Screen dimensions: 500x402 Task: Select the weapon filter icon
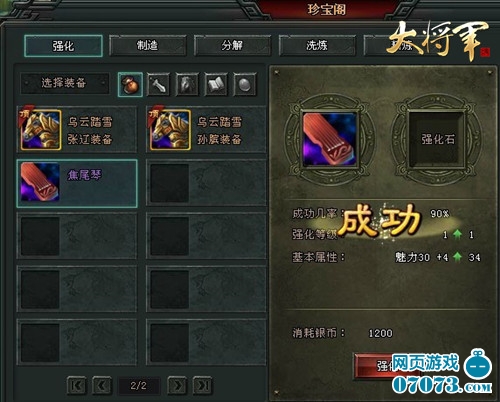(x=158, y=85)
